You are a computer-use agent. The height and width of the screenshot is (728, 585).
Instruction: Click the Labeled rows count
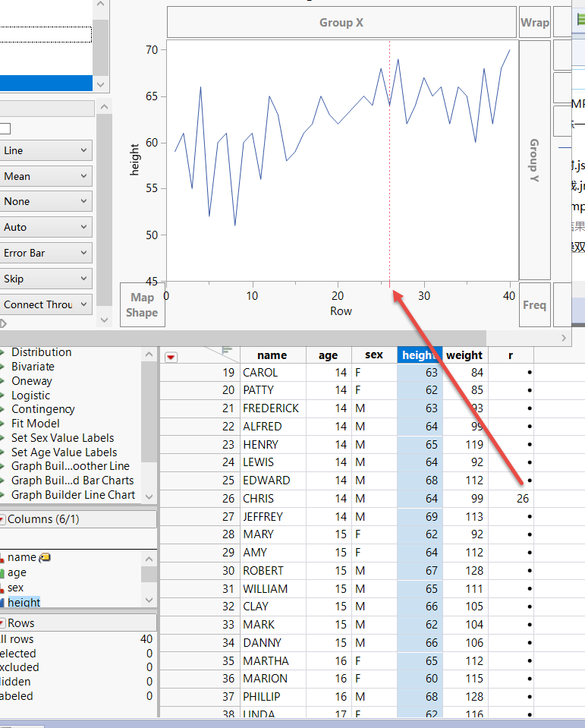(x=149, y=696)
